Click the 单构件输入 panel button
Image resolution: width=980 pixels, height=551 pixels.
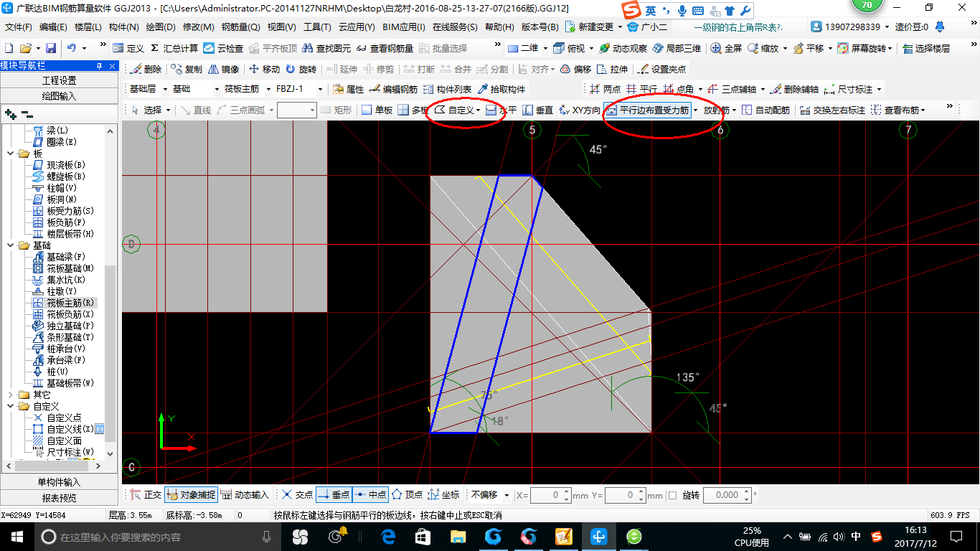(x=59, y=482)
